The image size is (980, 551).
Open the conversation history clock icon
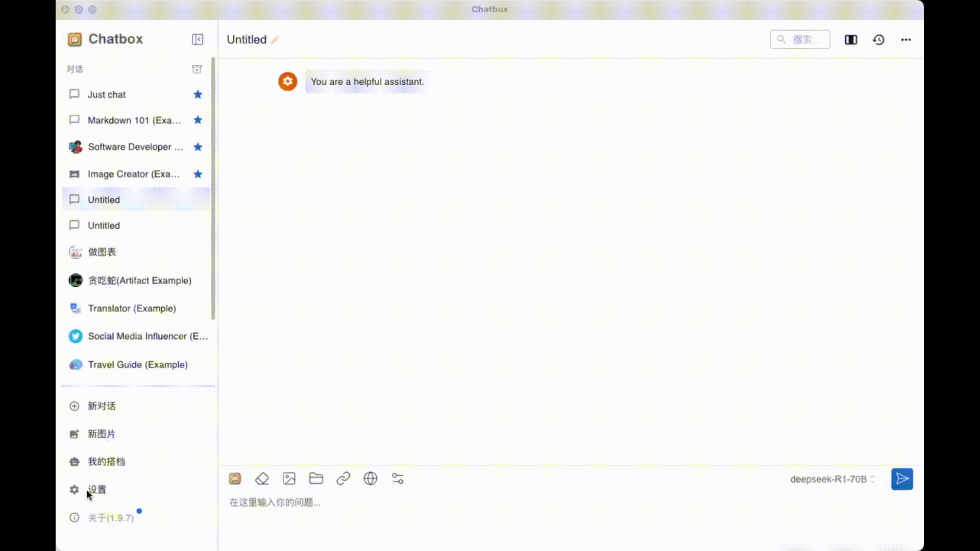click(x=878, y=39)
